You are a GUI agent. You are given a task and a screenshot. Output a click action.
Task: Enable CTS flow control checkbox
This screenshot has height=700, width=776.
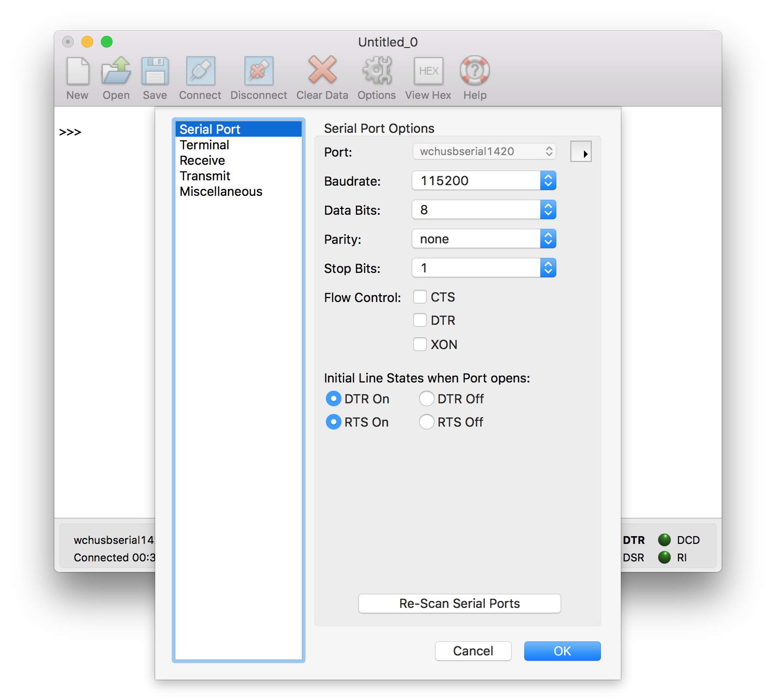tap(420, 297)
